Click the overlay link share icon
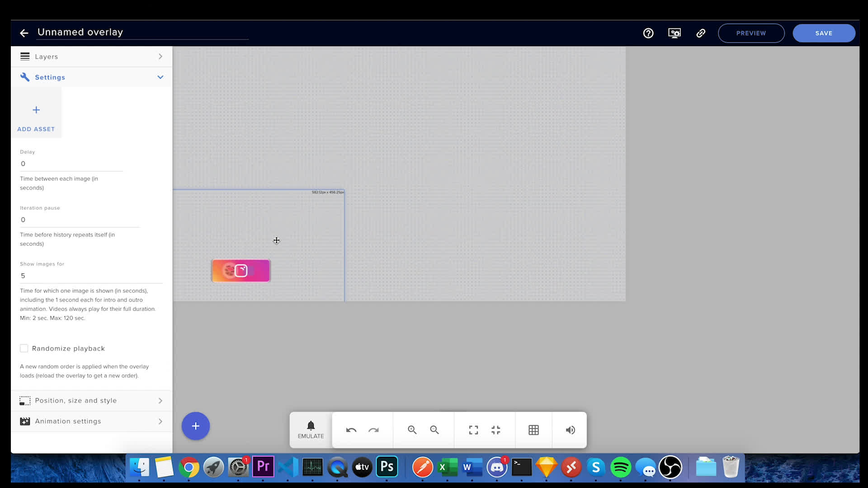The height and width of the screenshot is (488, 868). tap(701, 33)
